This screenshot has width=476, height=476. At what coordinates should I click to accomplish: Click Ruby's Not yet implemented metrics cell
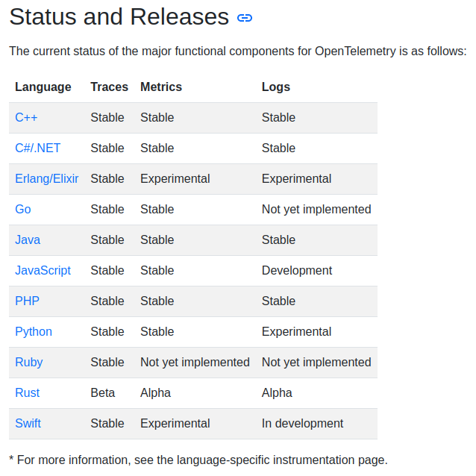click(x=195, y=363)
